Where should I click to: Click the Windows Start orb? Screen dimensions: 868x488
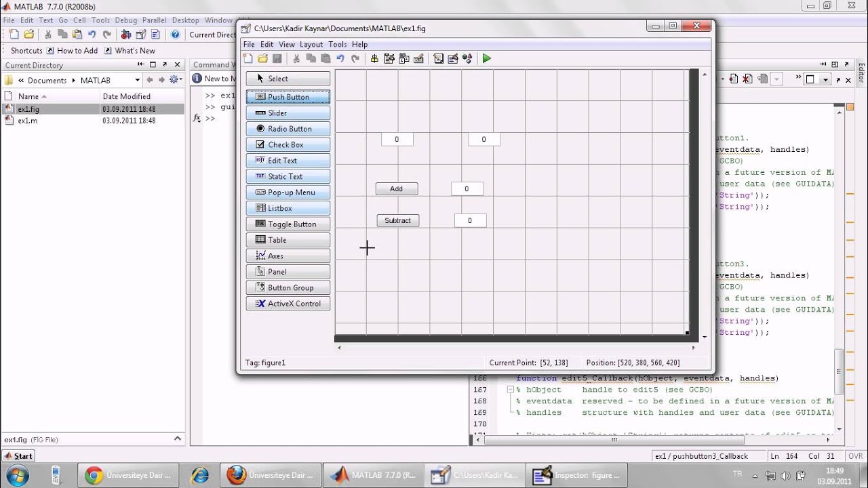pyautogui.click(x=17, y=474)
